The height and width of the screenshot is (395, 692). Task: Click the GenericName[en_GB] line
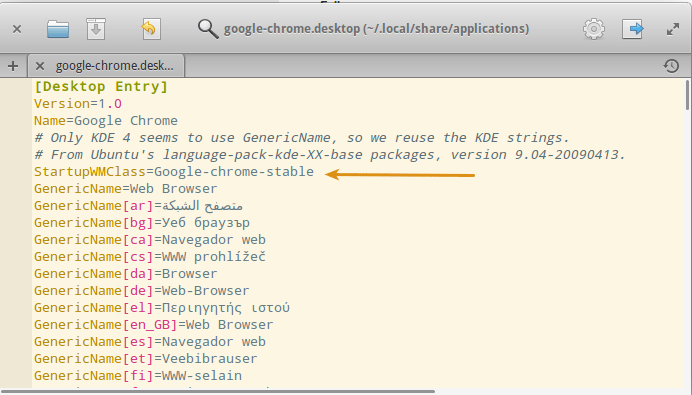point(154,325)
